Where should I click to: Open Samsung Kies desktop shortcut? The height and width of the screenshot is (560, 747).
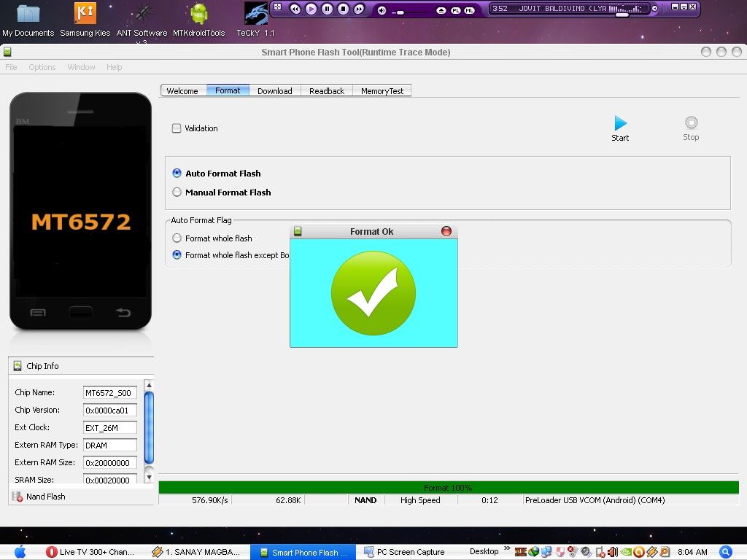tap(85, 15)
